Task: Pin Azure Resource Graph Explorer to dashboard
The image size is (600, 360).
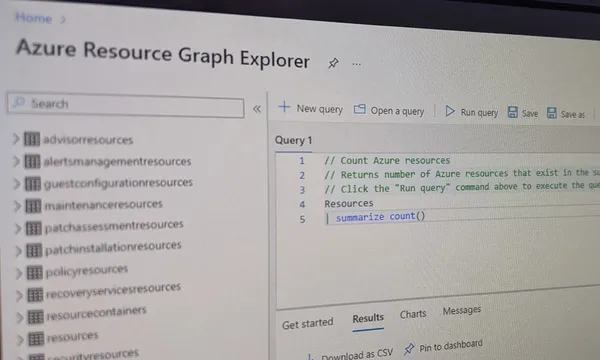Action: point(333,63)
